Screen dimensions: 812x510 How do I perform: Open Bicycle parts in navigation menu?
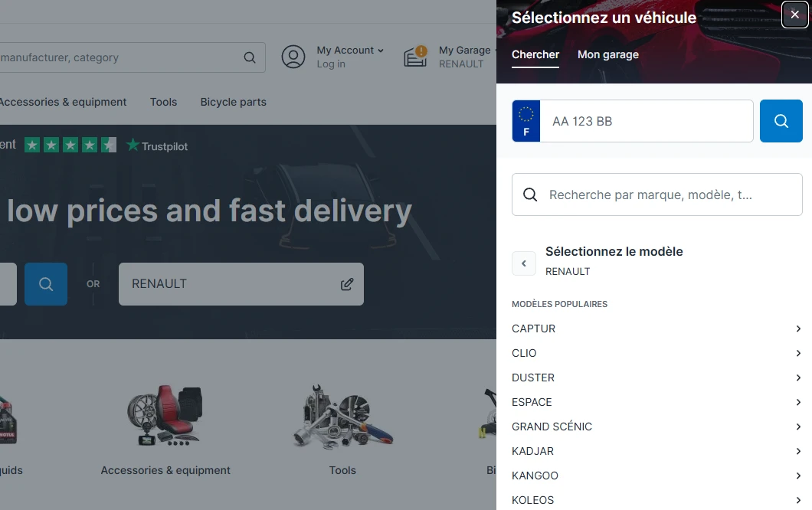pyautogui.click(x=234, y=102)
